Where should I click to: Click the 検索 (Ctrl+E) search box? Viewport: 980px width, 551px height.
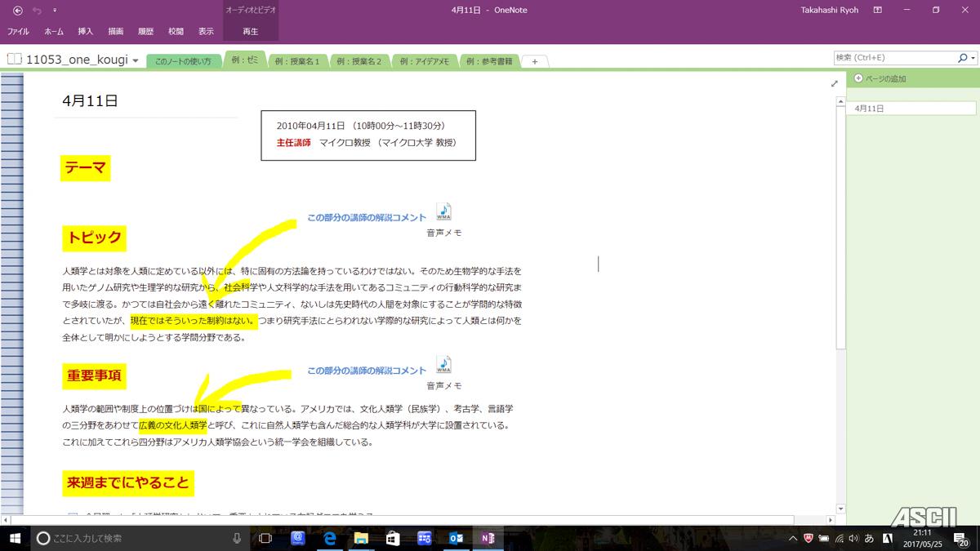[893, 58]
